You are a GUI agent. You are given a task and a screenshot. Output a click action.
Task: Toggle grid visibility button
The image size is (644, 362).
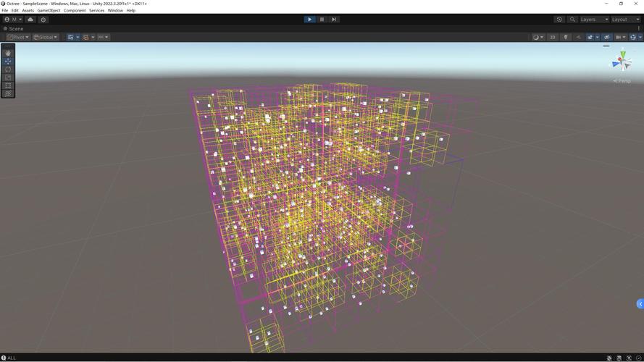(x=71, y=37)
